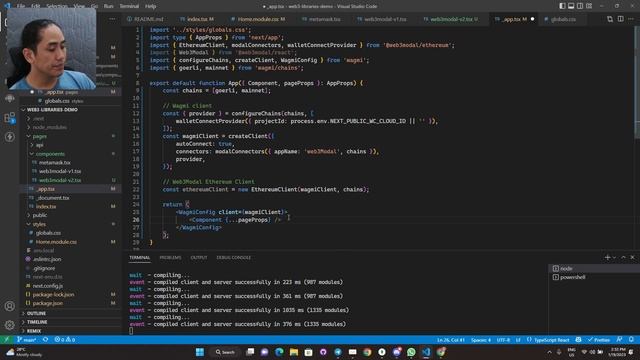Screen dimensions: 640x360
Task: Click the Synchronize Changes status icon
Action: point(45,340)
